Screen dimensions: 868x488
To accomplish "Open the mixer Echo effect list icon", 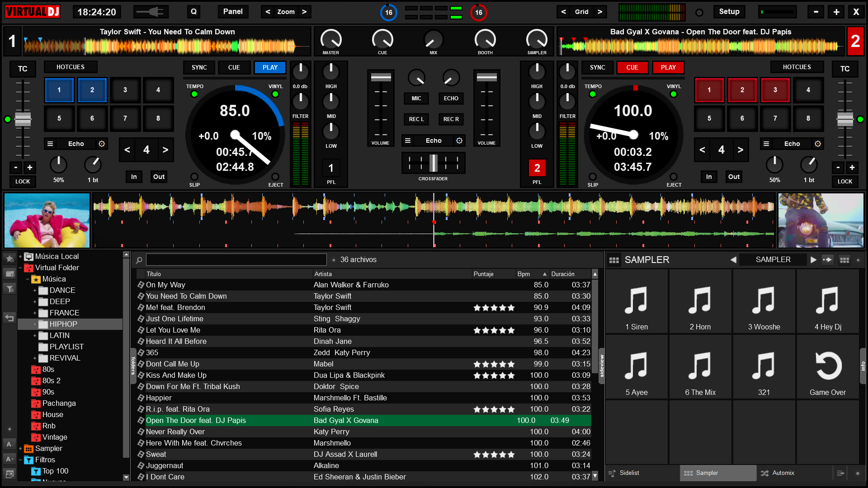I will tap(408, 141).
